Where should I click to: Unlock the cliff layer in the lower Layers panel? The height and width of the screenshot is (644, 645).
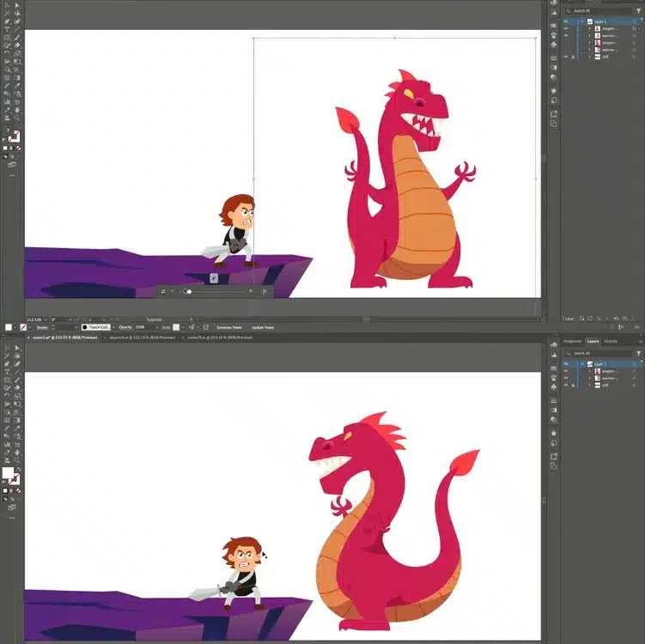(x=573, y=386)
